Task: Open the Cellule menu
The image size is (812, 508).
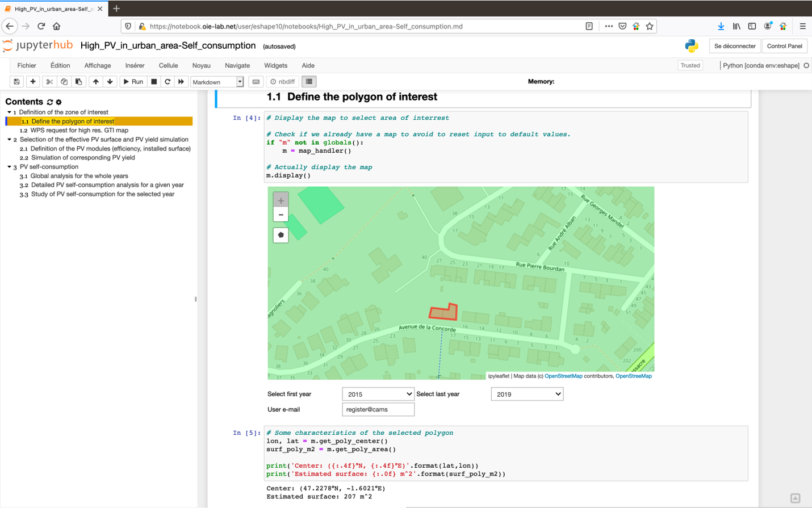Action: (168, 65)
